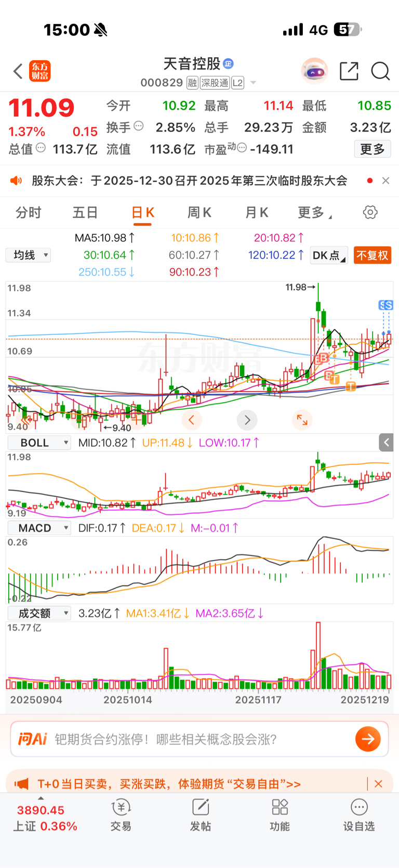
Task: Open chart settings gear icon
Action: [x=370, y=212]
